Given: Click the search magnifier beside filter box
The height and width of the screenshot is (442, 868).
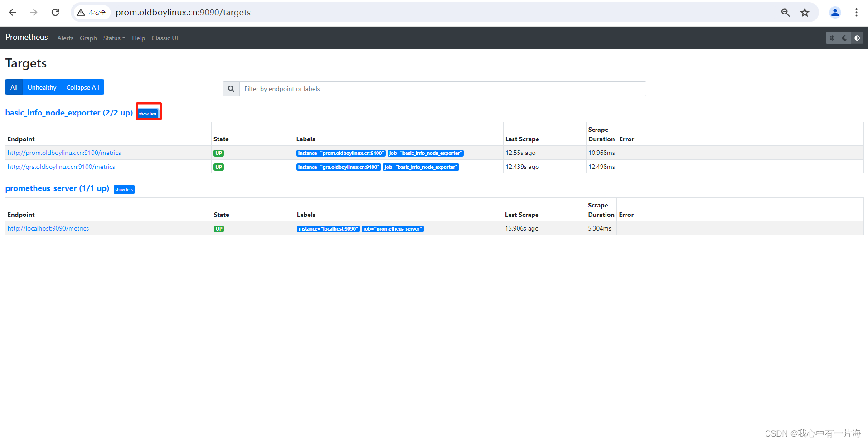Looking at the screenshot, I should (x=231, y=89).
